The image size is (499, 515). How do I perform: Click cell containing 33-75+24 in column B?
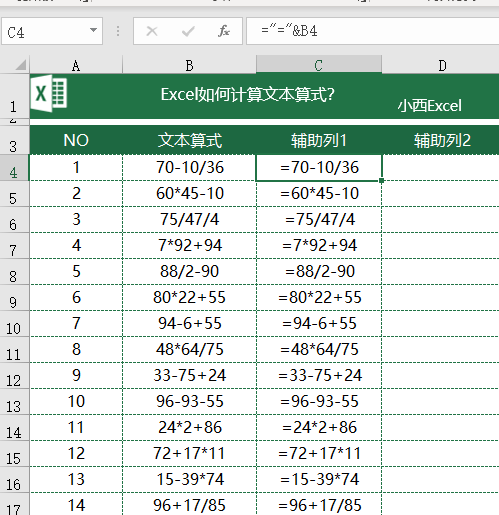point(189,376)
